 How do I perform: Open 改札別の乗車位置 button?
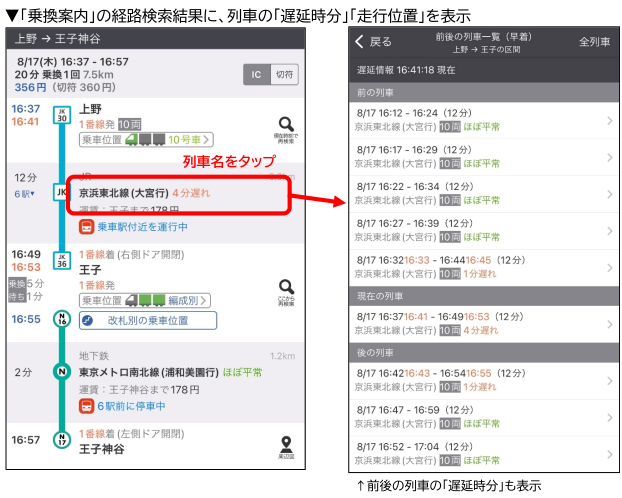[x=148, y=321]
